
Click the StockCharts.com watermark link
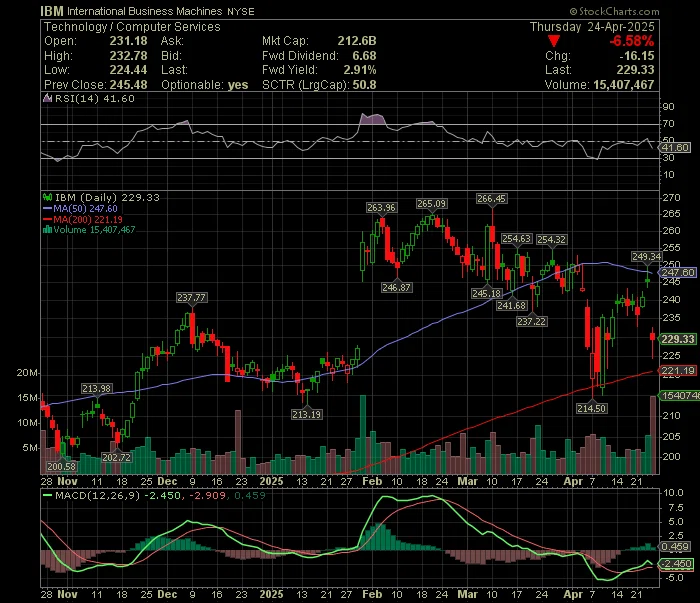click(614, 12)
